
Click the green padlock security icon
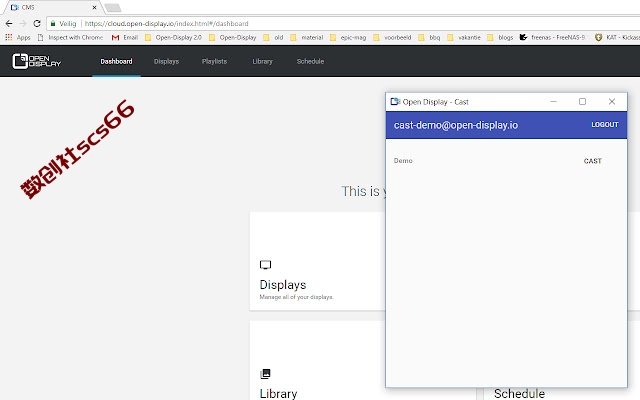point(53,24)
